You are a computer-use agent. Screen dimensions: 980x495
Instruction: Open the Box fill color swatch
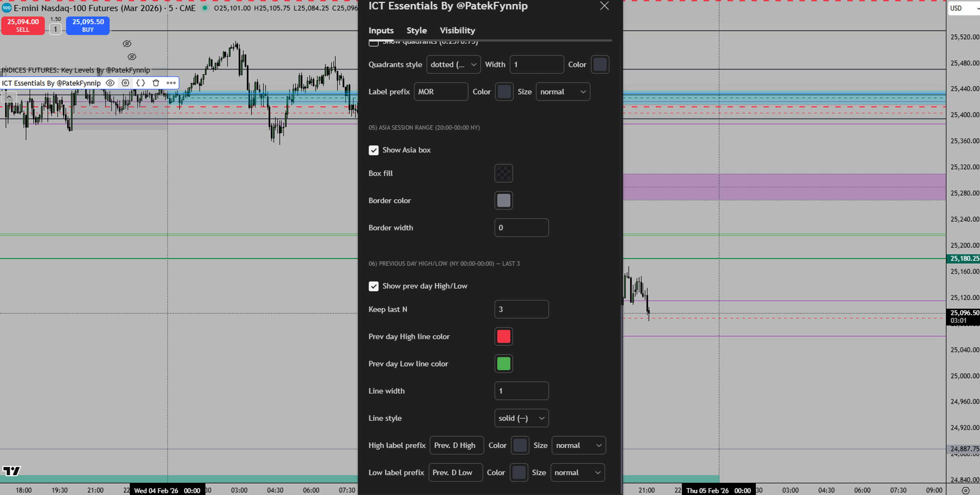click(x=503, y=173)
